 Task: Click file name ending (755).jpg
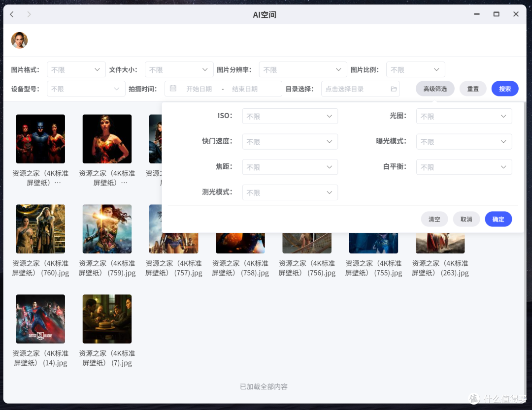click(373, 268)
